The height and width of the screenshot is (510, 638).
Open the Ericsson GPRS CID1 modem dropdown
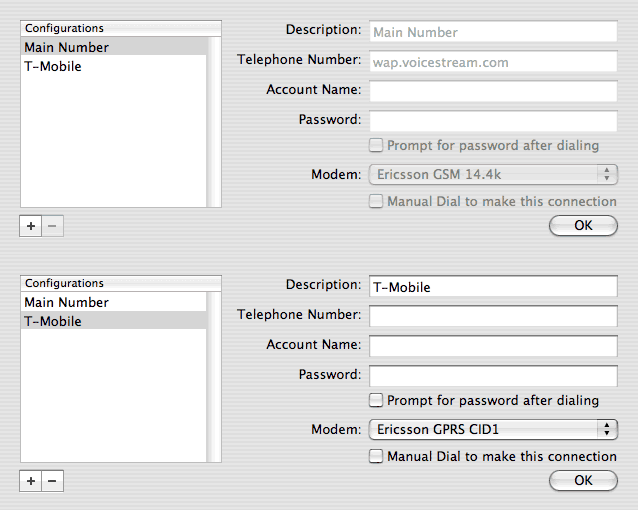pyautogui.click(x=493, y=430)
